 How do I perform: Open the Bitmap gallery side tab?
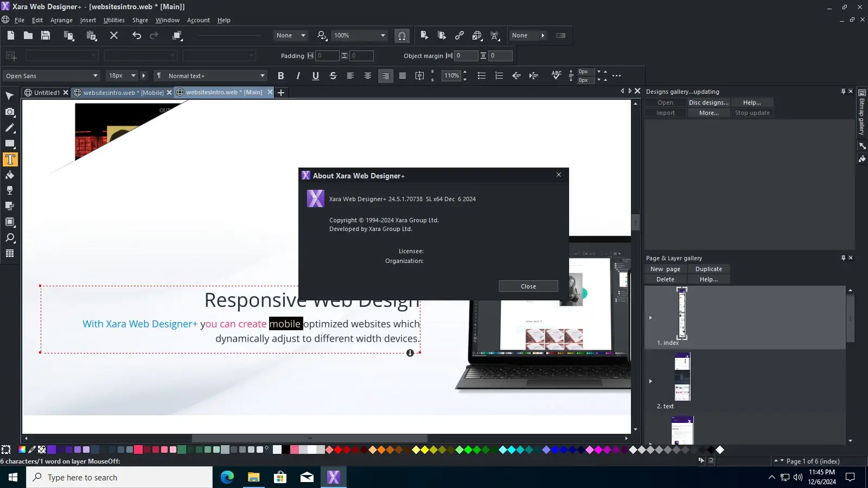coord(861,112)
